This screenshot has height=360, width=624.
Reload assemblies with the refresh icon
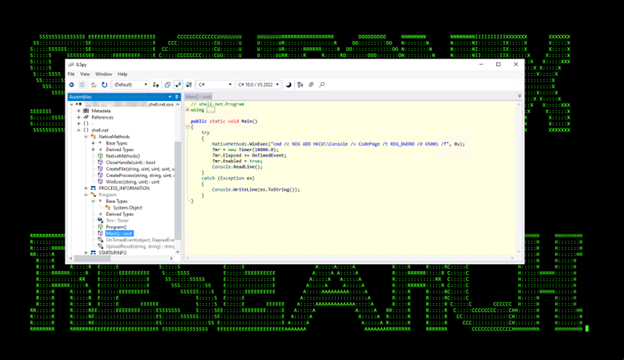pos(104,85)
